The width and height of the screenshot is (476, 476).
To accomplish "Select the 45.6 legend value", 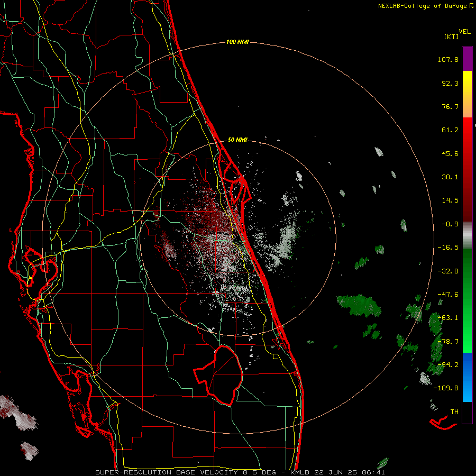I will 450,153.
